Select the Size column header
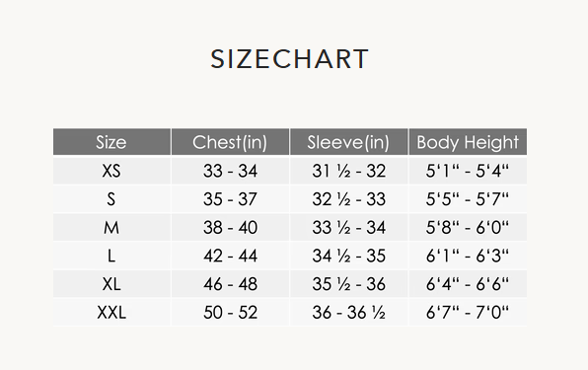588x370 pixels. click(x=111, y=142)
